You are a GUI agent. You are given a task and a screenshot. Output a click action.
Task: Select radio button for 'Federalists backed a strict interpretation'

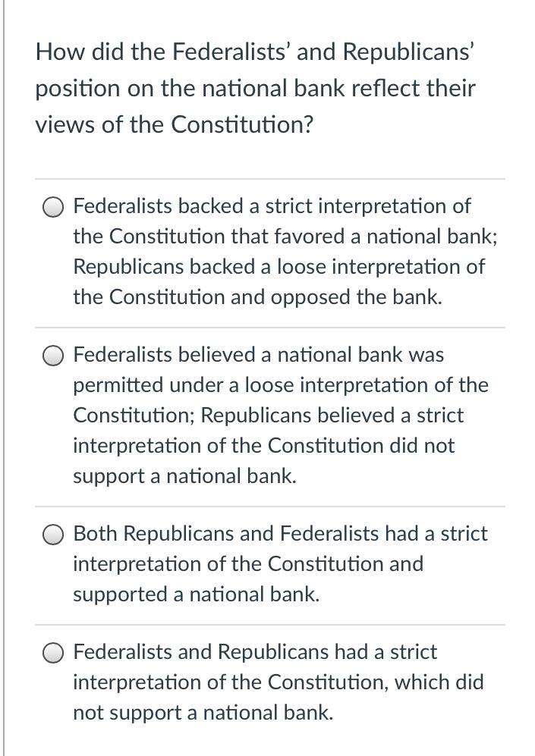coord(53,208)
